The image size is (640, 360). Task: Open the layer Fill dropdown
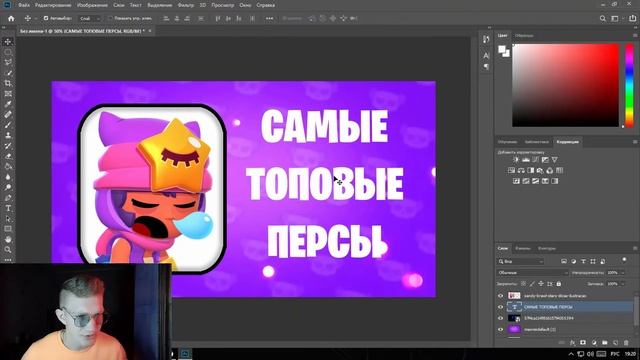622,284
